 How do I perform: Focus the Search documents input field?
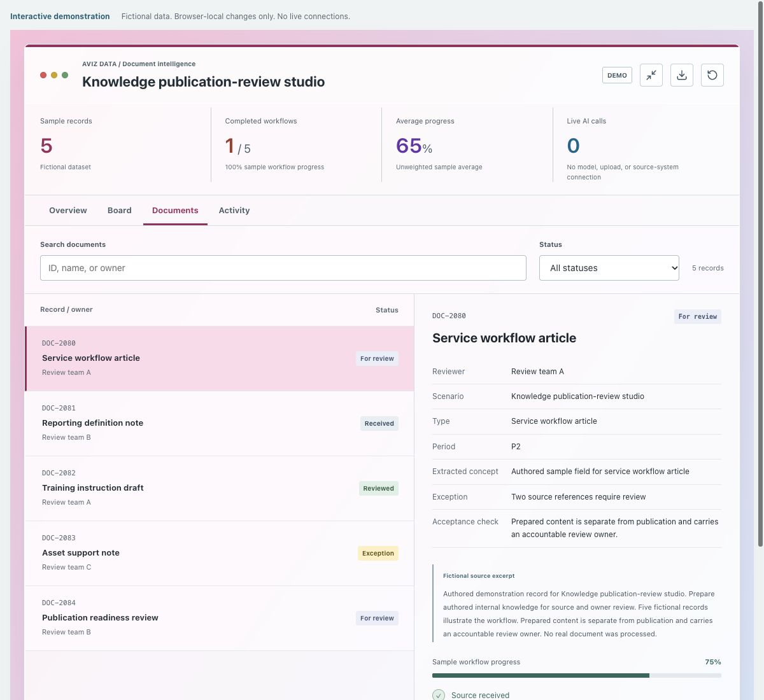[283, 268]
